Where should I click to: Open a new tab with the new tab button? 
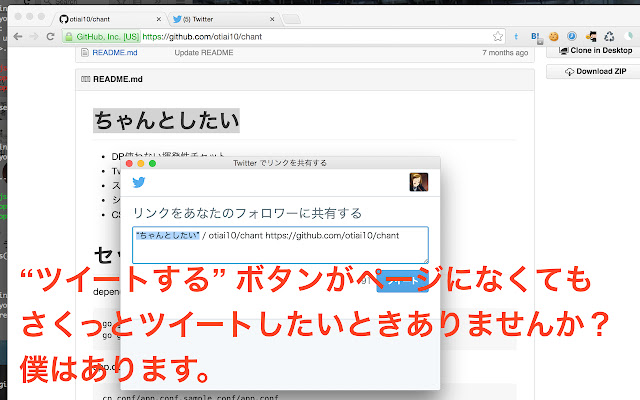tap(291, 19)
